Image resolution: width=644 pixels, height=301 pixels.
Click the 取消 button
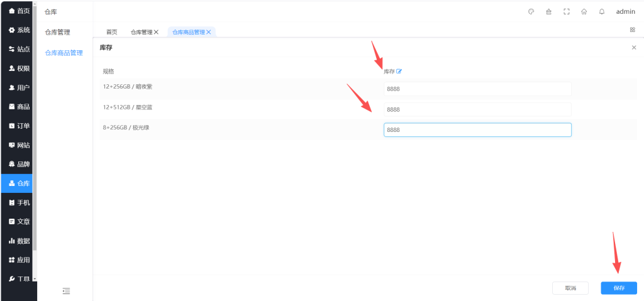click(570, 288)
